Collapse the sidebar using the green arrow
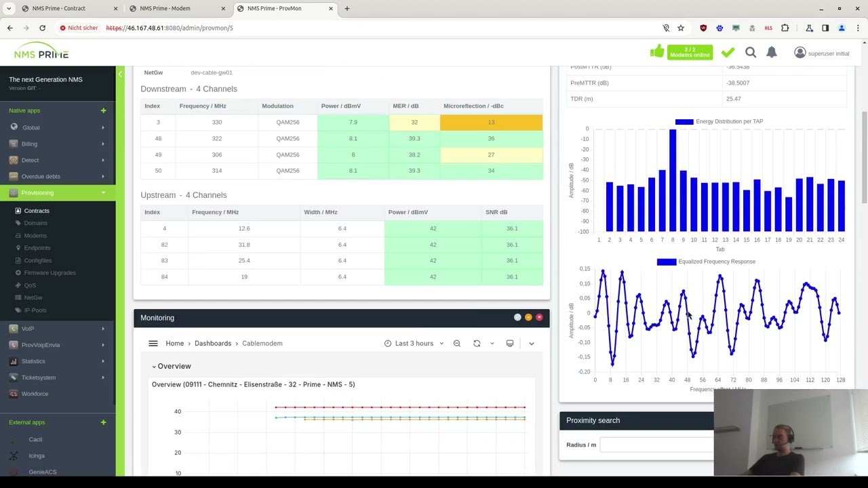The image size is (868, 488). click(120, 74)
